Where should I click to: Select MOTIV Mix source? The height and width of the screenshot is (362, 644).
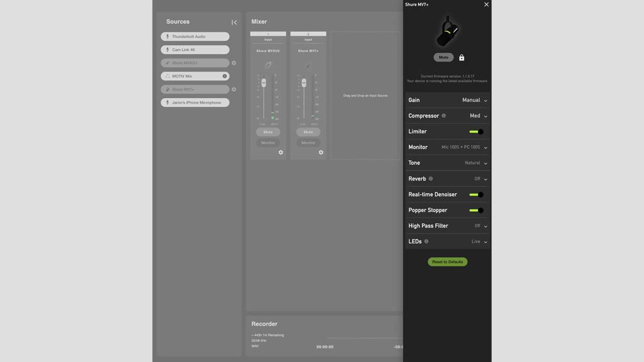(195, 76)
